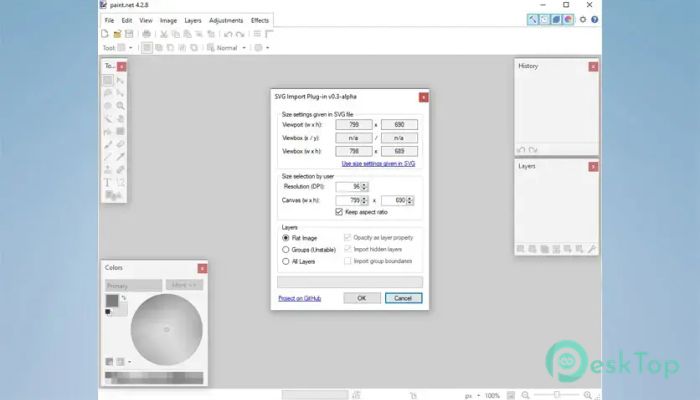Select the Clone Stamp tool
The width and height of the screenshot is (700, 400).
[108, 170]
